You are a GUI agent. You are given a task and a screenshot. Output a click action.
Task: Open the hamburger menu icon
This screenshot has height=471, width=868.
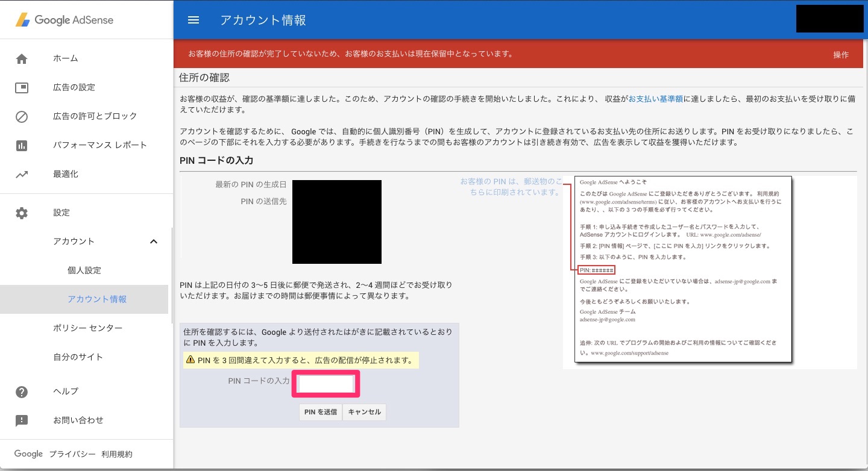point(193,20)
